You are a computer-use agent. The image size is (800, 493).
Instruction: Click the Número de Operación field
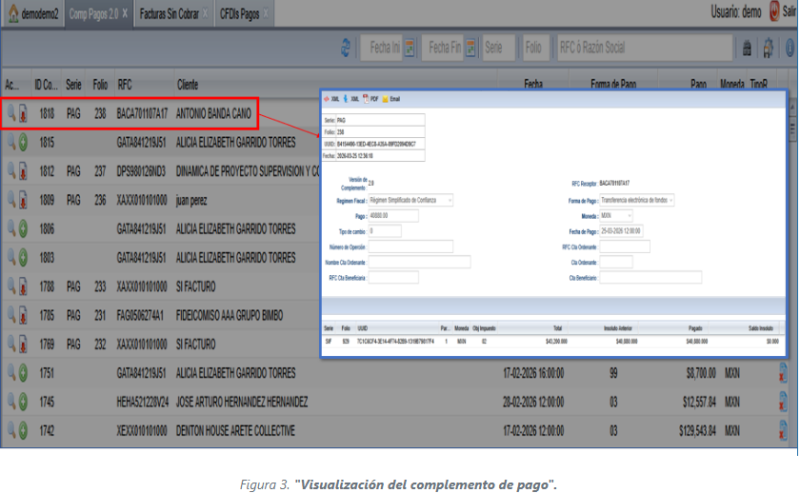(x=411, y=247)
